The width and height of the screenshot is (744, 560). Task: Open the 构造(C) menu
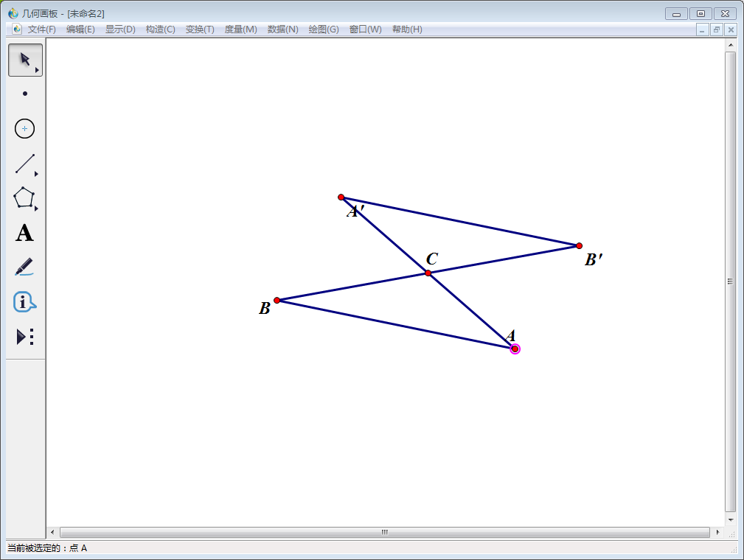pyautogui.click(x=160, y=29)
